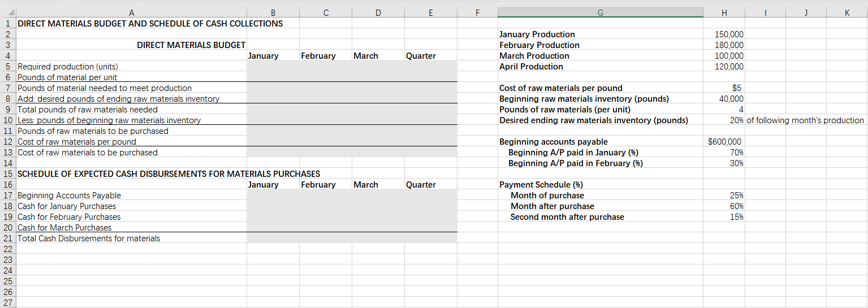The width and height of the screenshot is (868, 308).
Task: Select column H header
Action: click(724, 12)
